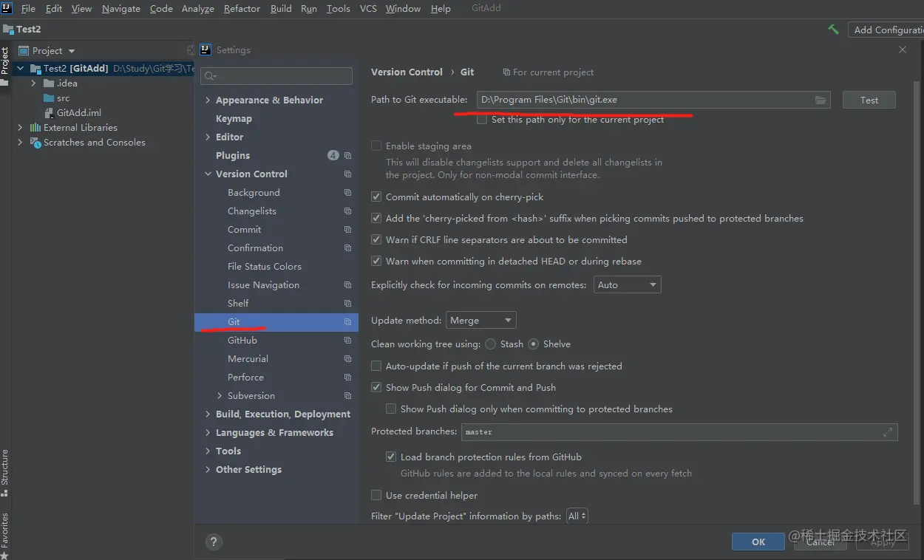Open the Favorites tool window sidebar tab
The height and width of the screenshot is (560, 924).
tap(4, 535)
